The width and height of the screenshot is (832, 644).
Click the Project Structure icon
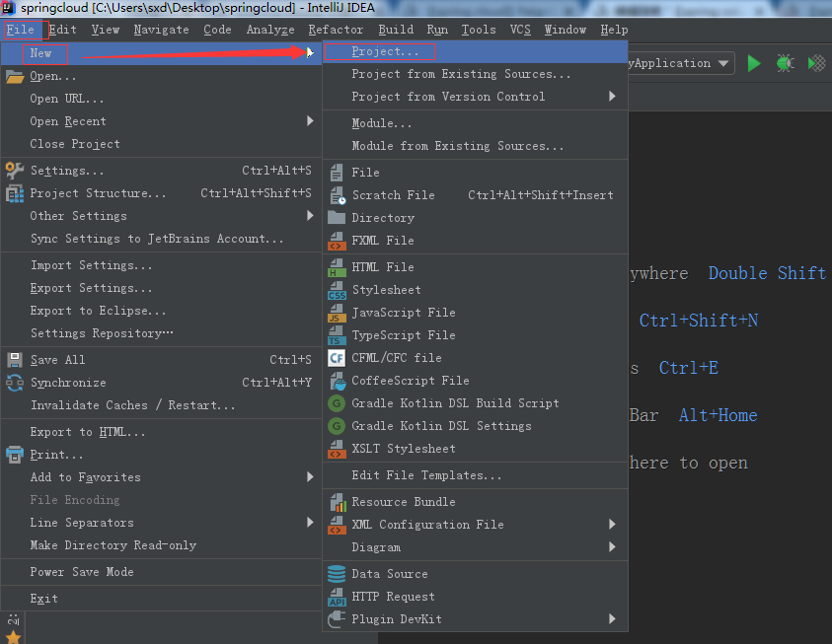[x=15, y=193]
